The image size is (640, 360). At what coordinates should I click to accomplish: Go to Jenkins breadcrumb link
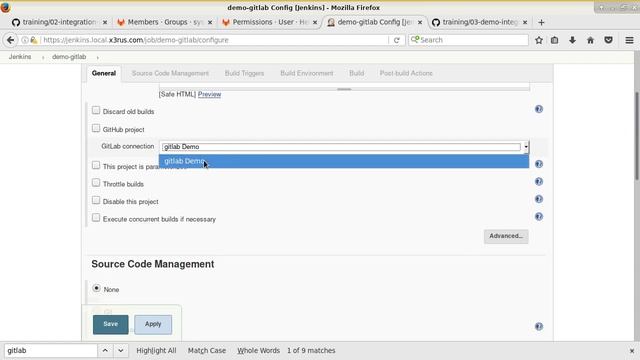click(20, 57)
